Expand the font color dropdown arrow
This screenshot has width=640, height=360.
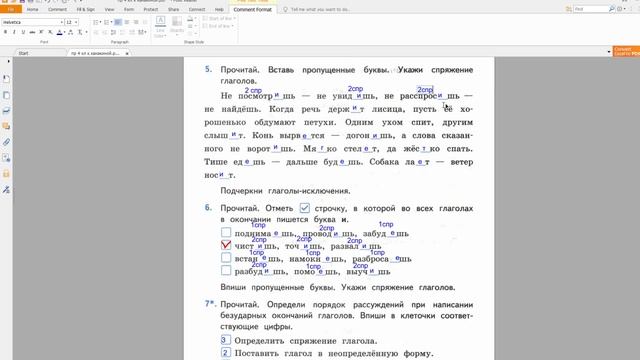coord(64,32)
